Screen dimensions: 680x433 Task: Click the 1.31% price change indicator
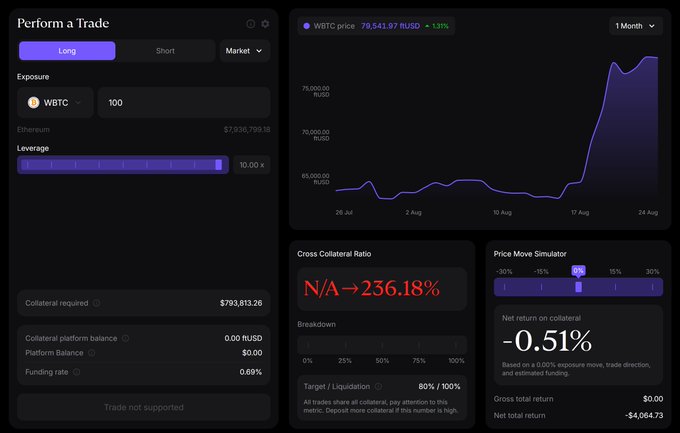pos(437,26)
